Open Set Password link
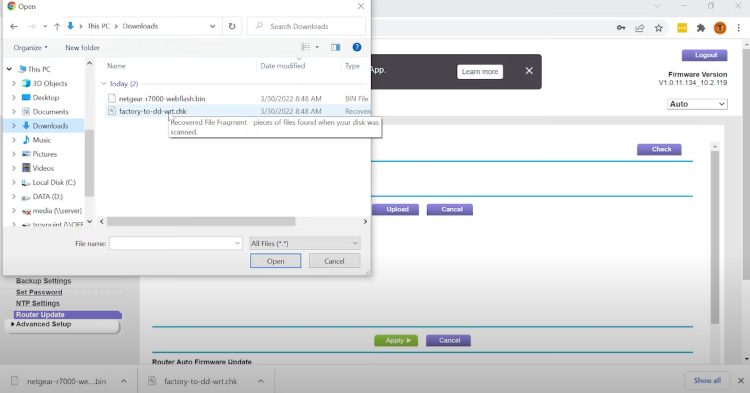Viewport: 750px width, 393px height. click(x=39, y=292)
